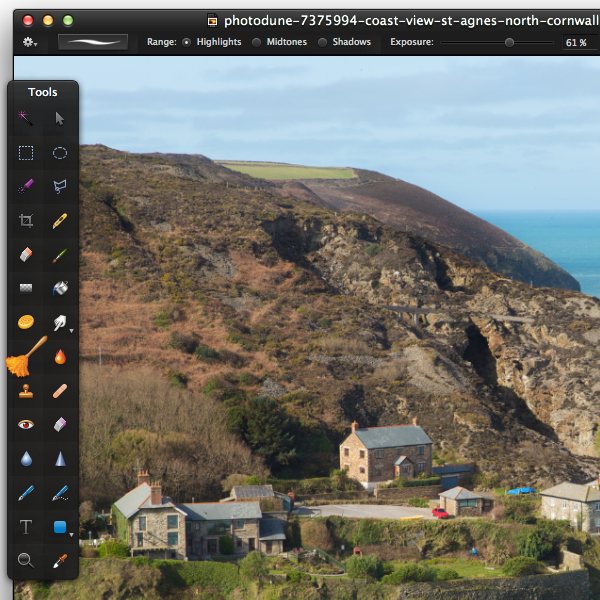Click the "Range:" label
Screen dimensions: 600x600
pos(161,42)
